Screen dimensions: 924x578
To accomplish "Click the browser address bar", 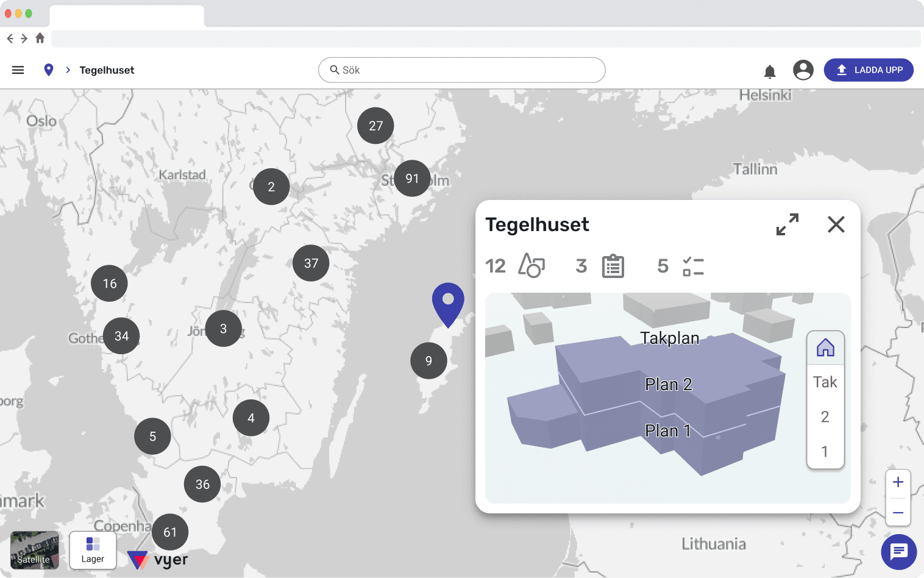I will tap(486, 38).
